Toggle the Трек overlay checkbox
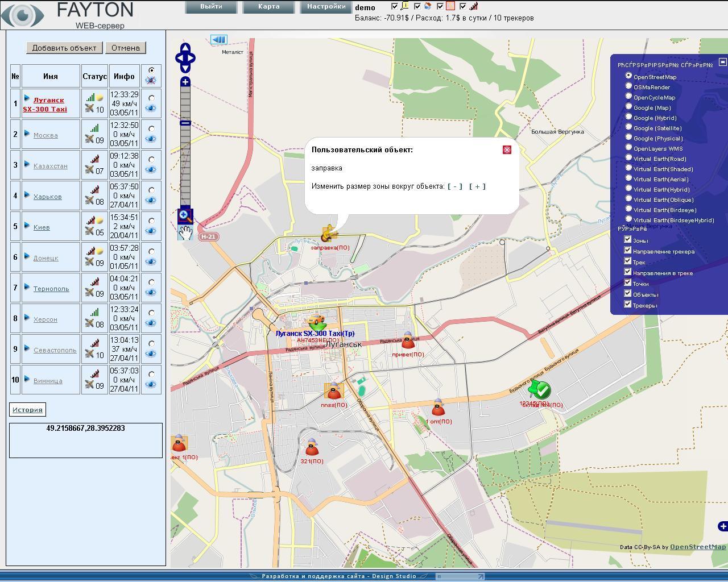Image resolution: width=728 pixels, height=582 pixels. click(x=628, y=261)
